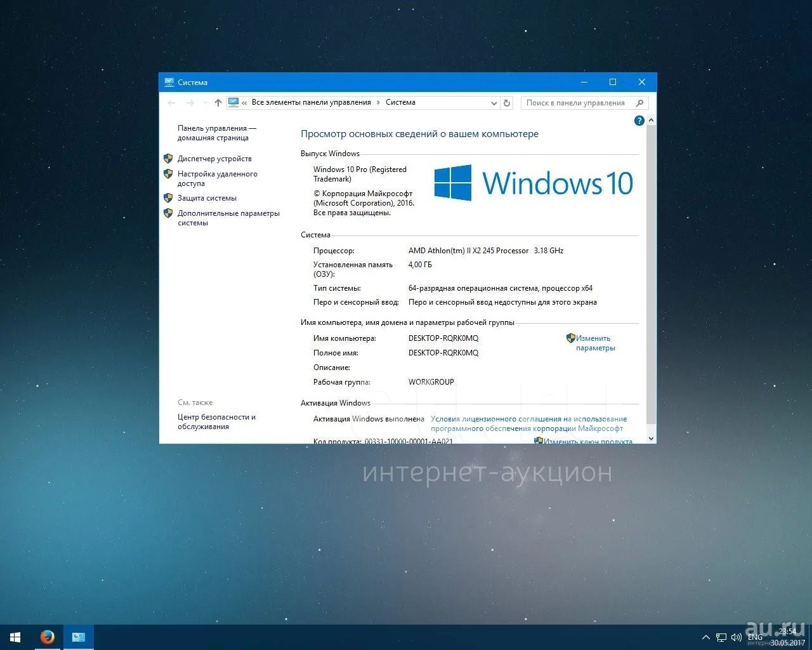Click the page heading Просмотр основных сведений

coord(419,134)
